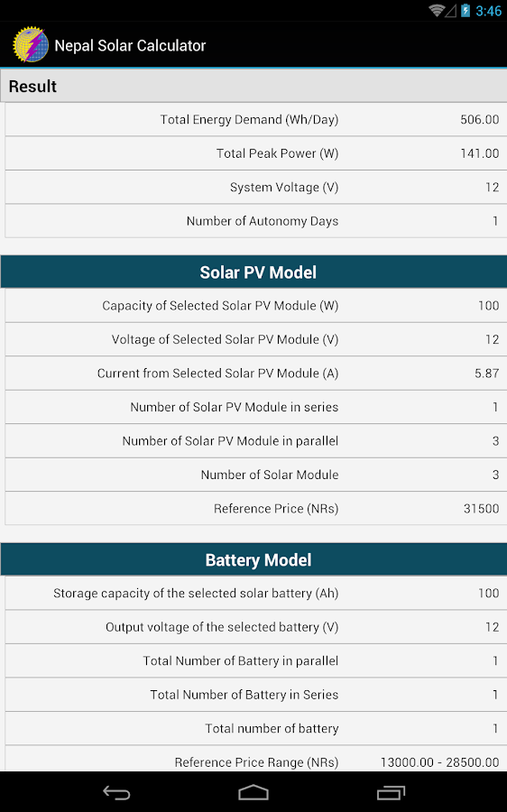The image size is (507, 812).
Task: Tap the System Voltage (V) row
Action: pyautogui.click(x=255, y=187)
